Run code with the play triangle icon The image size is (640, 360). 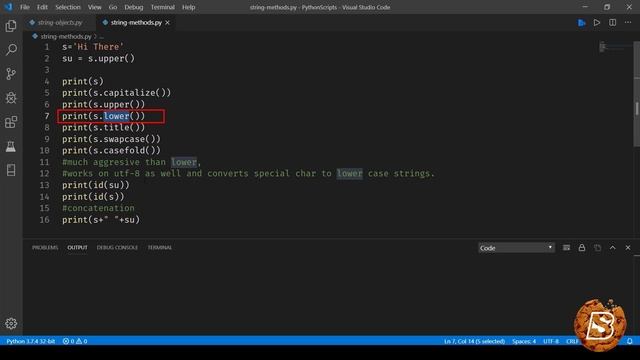coord(597,23)
